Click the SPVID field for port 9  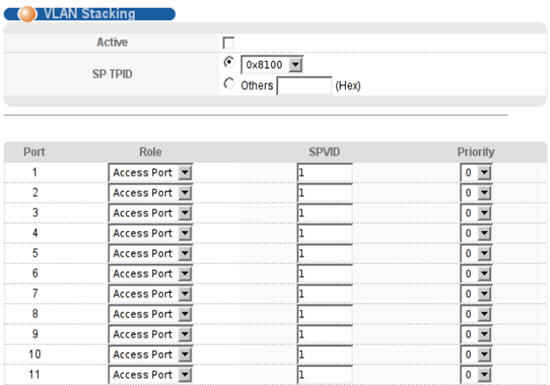click(324, 335)
